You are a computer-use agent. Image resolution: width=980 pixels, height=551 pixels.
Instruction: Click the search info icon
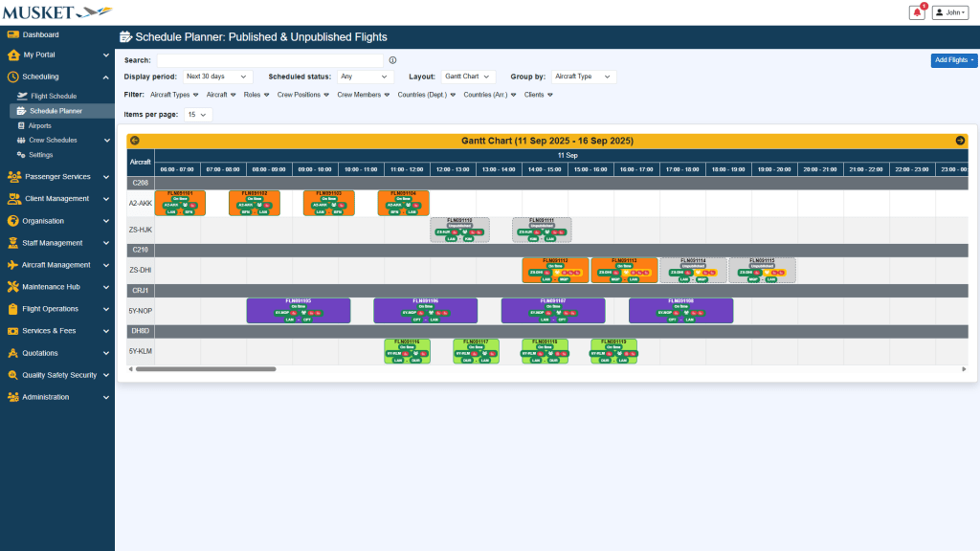(392, 60)
